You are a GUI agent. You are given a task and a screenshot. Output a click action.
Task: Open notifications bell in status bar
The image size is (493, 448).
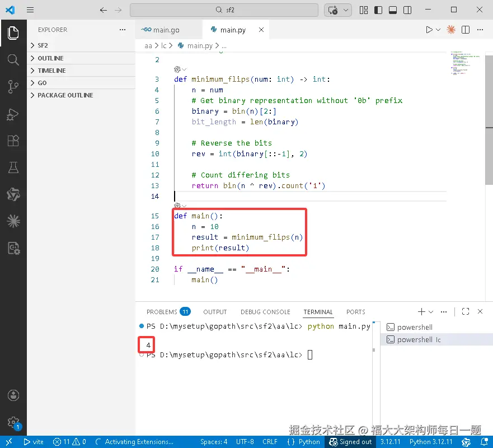tap(485, 442)
